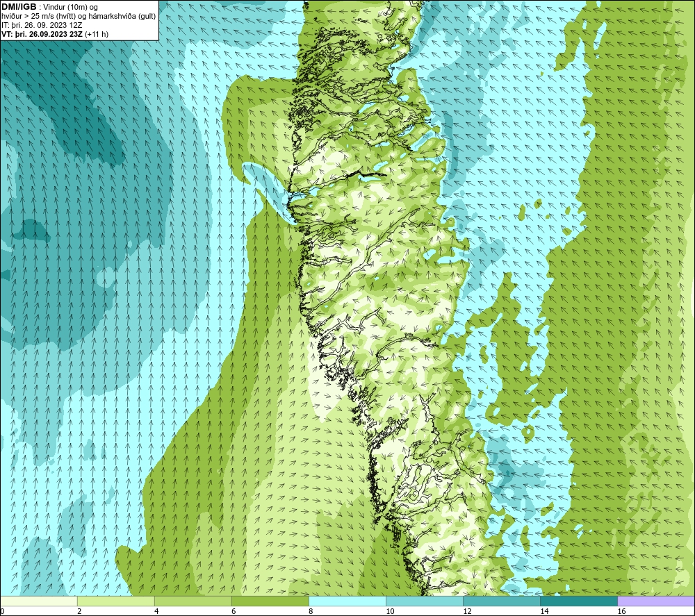Click the 'VT: þri. 26.09.2023 23Z' valid time line
695x616 pixels.
pos(54,34)
